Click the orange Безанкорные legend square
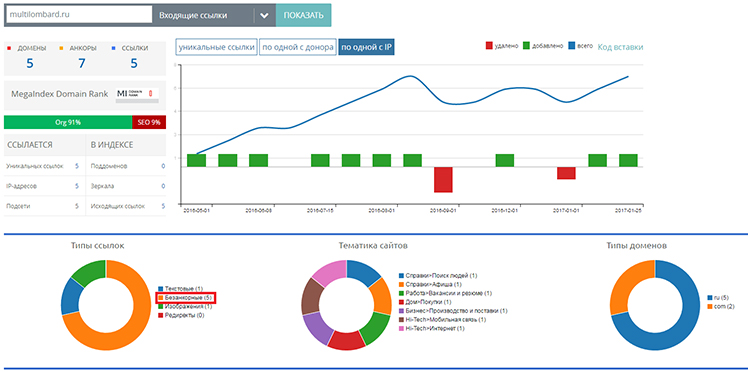The image size is (748, 372). click(x=161, y=298)
